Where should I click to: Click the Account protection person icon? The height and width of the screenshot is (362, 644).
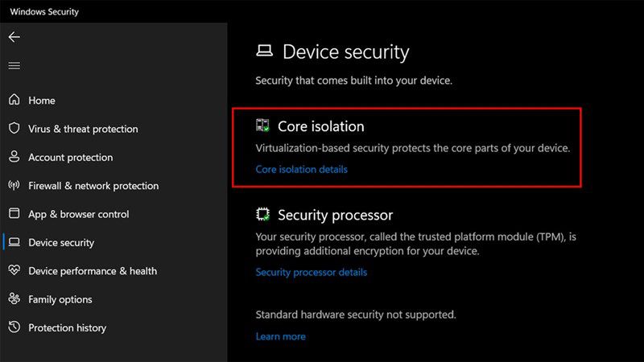click(x=14, y=156)
